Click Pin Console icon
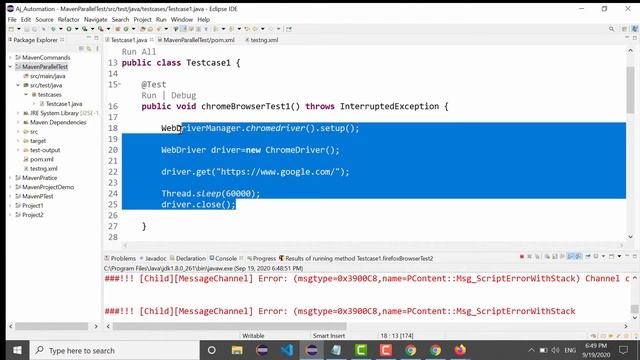Screen dimensions: 640x360 588,256
